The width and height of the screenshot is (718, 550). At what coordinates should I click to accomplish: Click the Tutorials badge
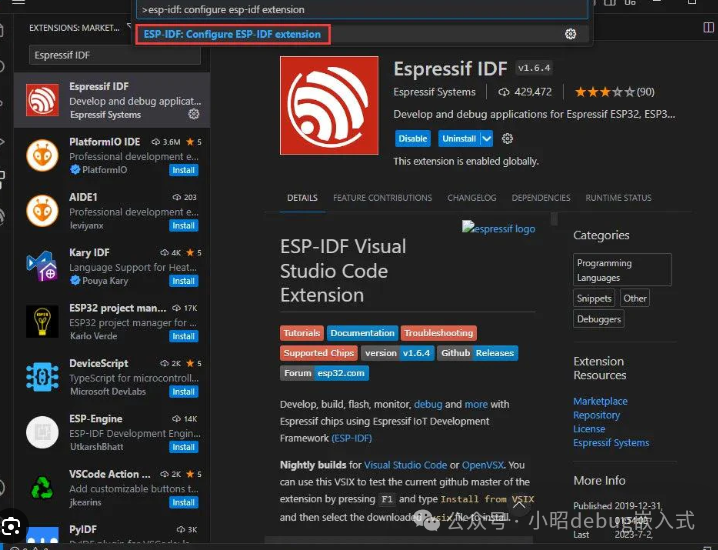302,333
